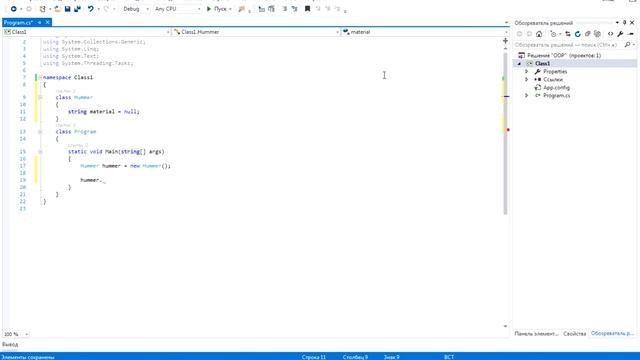The width and height of the screenshot is (640, 360).
Task: Toggle a bookmark with the bookmark icon
Action: coord(307,9)
